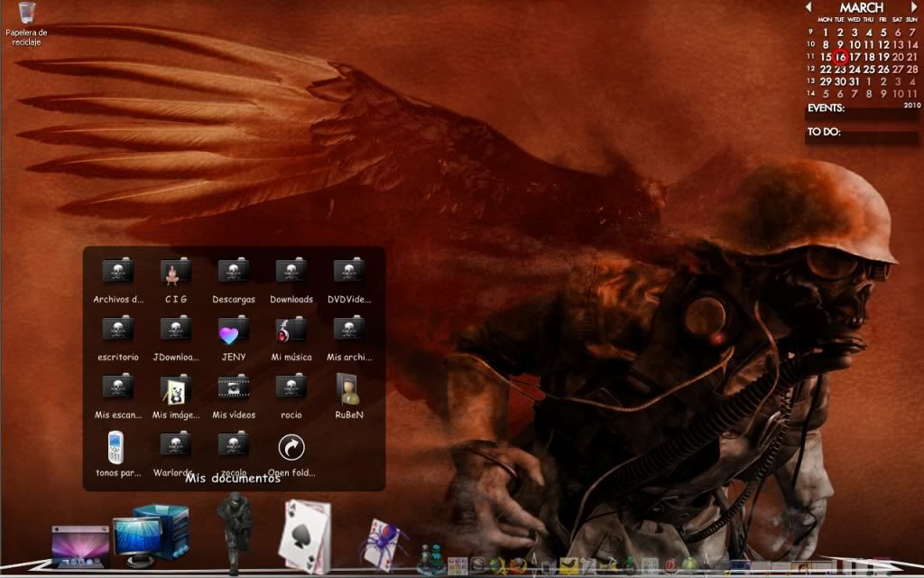The height and width of the screenshot is (578, 924).
Task: Open the Archivos d... folder
Action: (118, 281)
